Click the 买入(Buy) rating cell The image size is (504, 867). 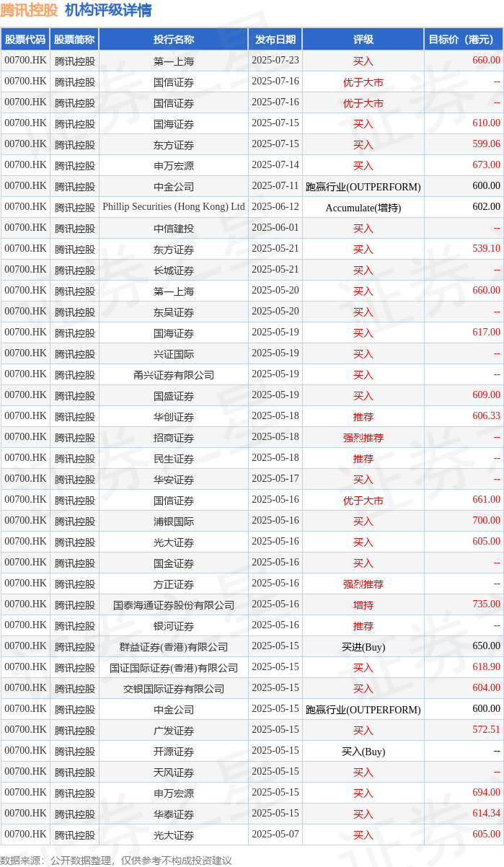[x=363, y=751]
